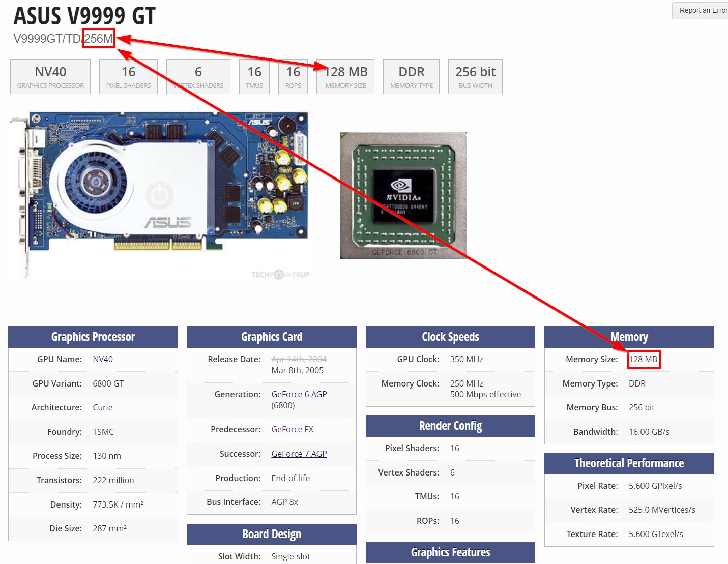
Task: Select the Vertex Rate value "525.0 MVertices/s"
Action: coord(662,510)
